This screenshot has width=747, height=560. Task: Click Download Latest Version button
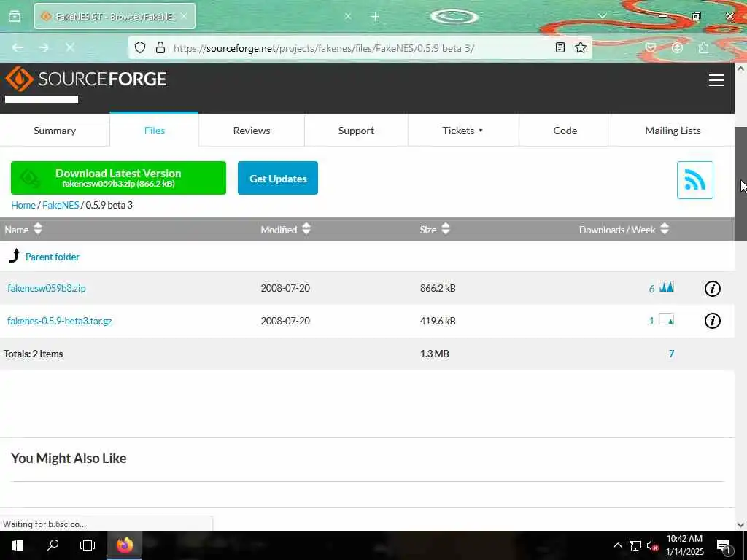[118, 178]
